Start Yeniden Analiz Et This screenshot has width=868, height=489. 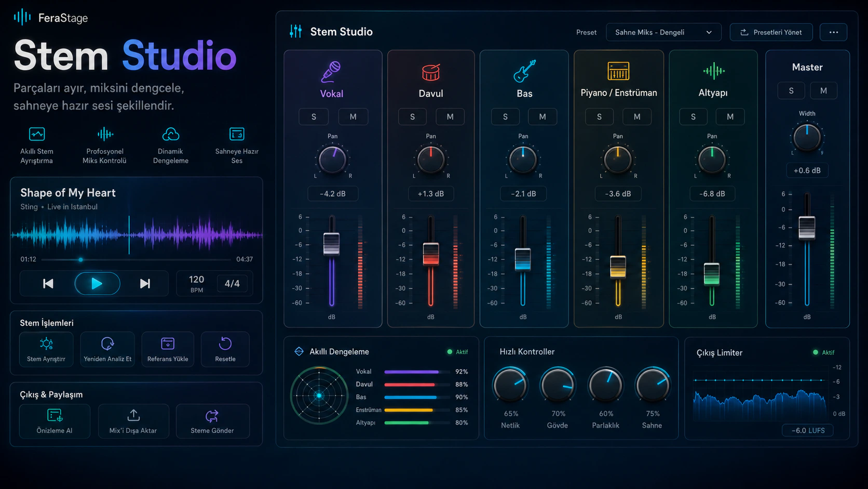coord(107,349)
